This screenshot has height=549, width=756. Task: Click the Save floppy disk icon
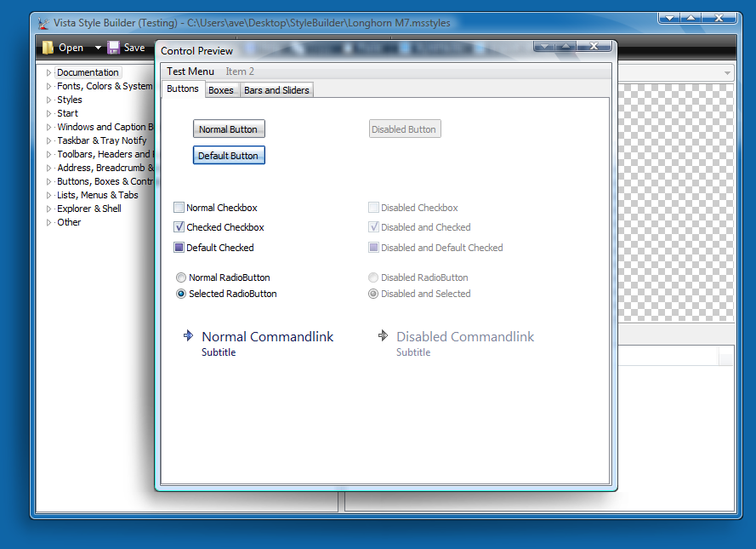113,48
